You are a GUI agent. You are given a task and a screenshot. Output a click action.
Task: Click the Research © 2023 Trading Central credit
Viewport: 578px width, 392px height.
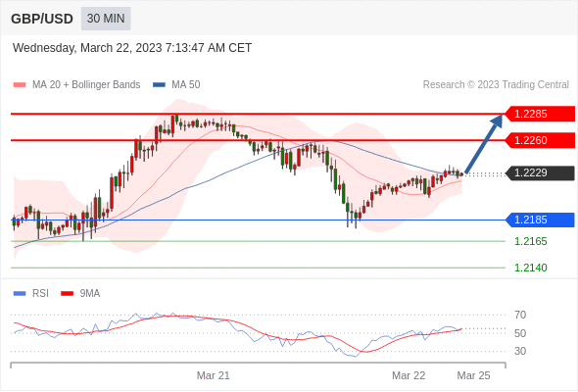(x=496, y=85)
